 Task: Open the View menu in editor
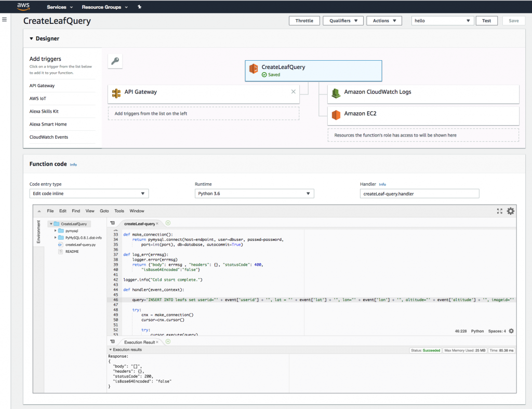90,211
